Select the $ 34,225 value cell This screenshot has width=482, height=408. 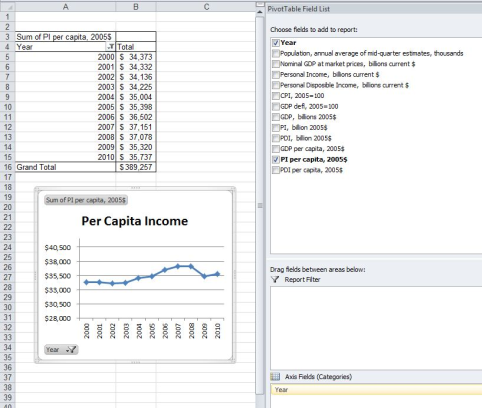(x=136, y=87)
